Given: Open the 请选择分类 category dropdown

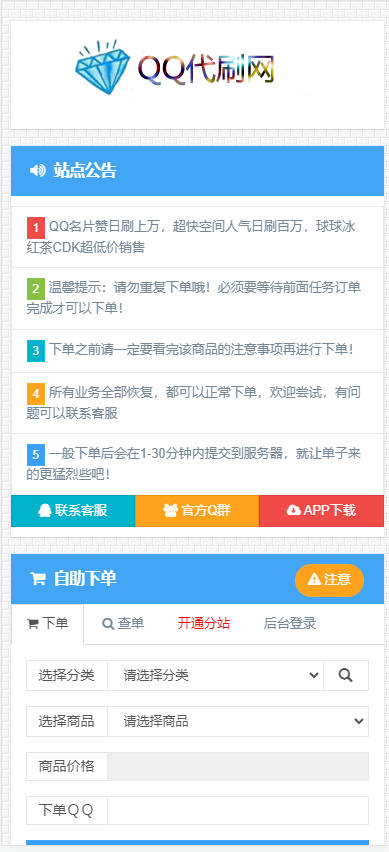Looking at the screenshot, I should (215, 675).
